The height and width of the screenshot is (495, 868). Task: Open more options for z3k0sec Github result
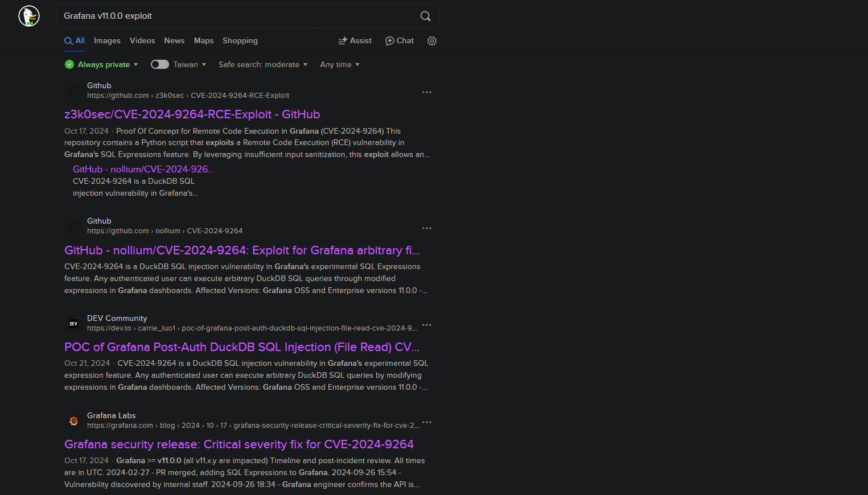click(427, 92)
